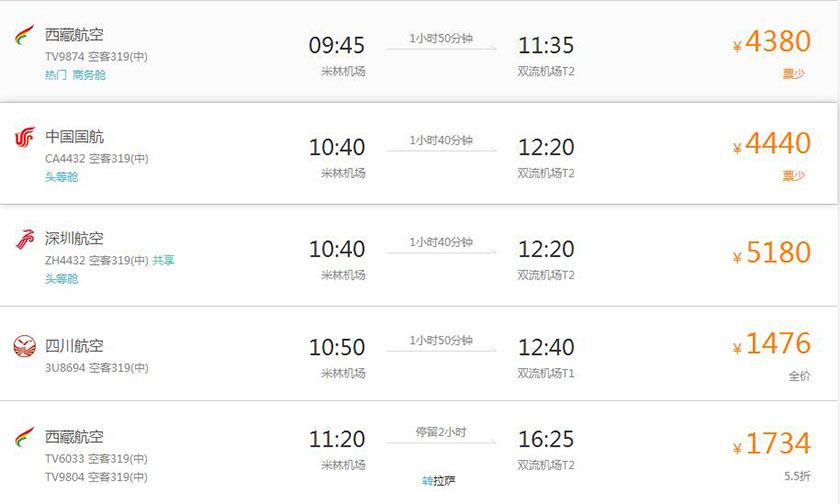Click the Tibet Airlines logo on flight TV9874
The height and width of the screenshot is (504, 840).
pyautogui.click(x=24, y=35)
